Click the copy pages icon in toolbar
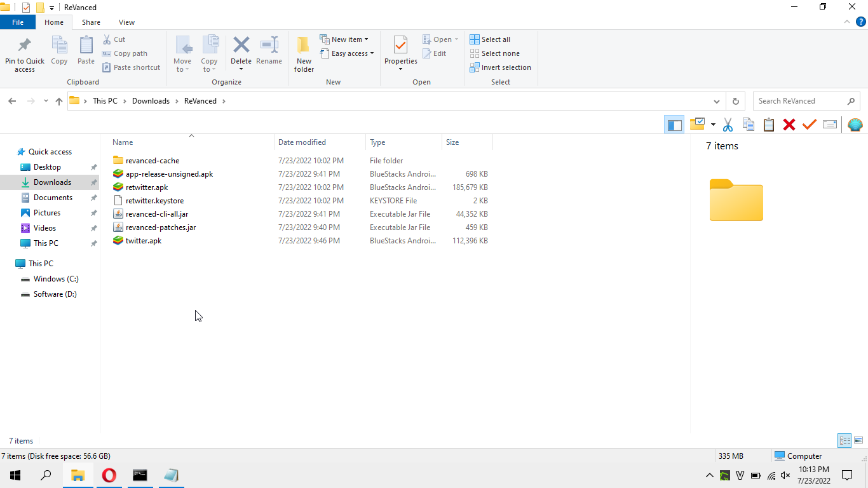The height and width of the screenshot is (488, 868). (749, 125)
